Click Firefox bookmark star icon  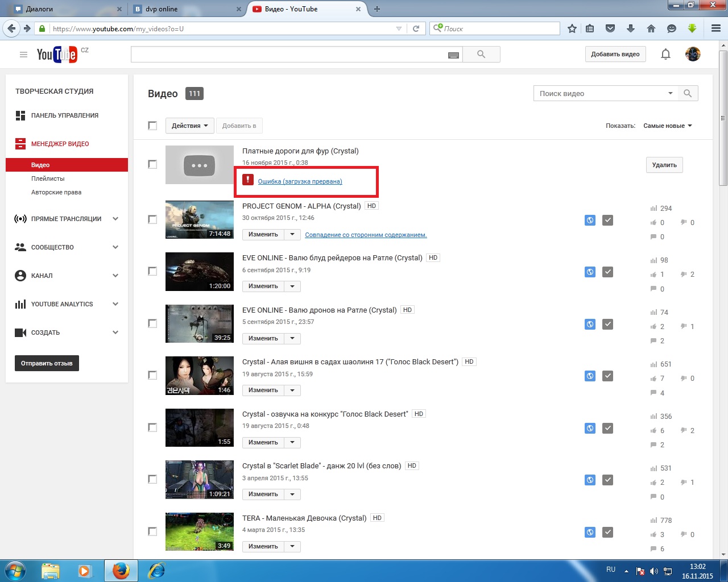(572, 28)
